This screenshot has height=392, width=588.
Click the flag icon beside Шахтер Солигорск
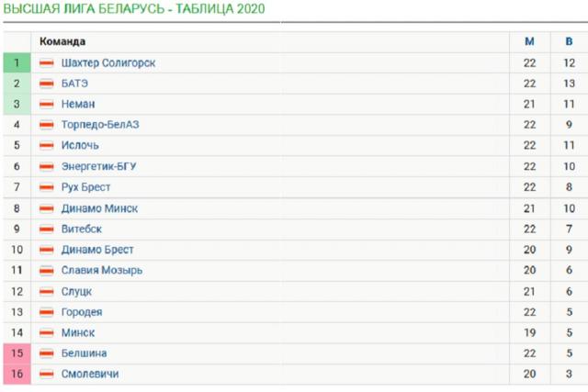click(47, 62)
